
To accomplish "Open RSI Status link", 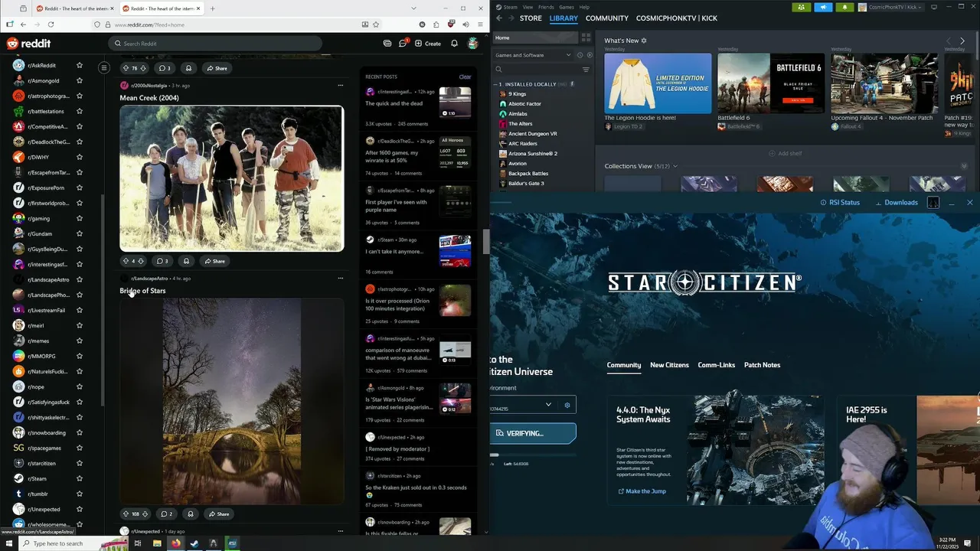I will click(840, 203).
